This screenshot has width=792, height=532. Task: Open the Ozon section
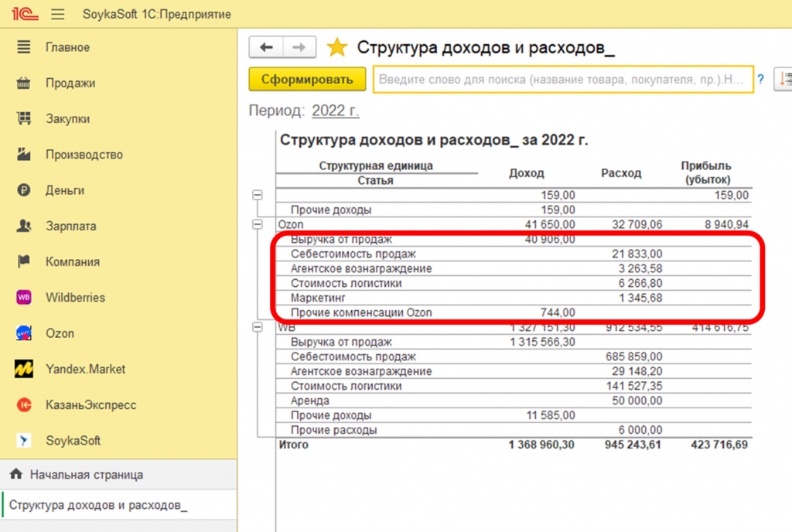(x=60, y=333)
